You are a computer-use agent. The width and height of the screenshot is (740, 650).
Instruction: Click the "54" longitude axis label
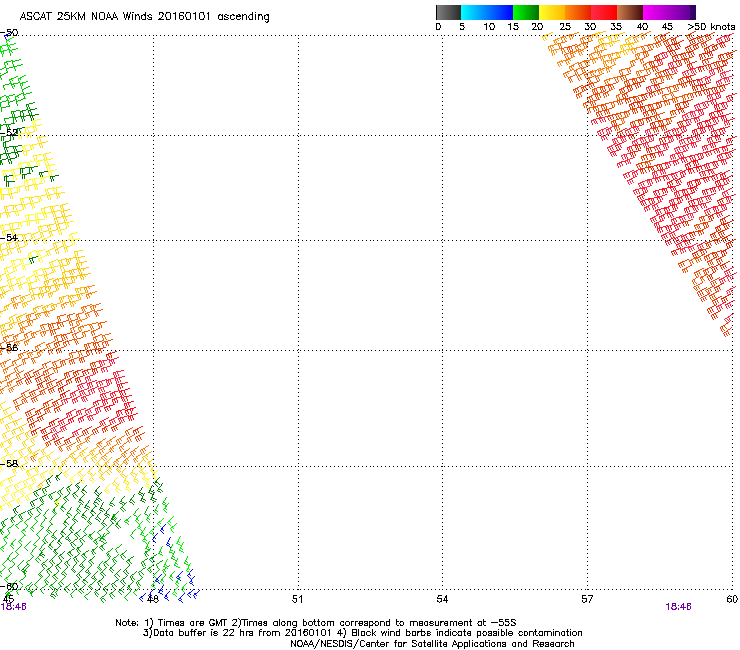click(442, 599)
